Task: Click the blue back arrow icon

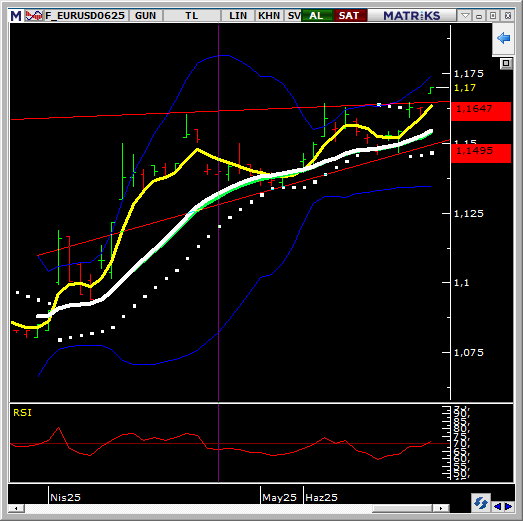Action: (503, 38)
